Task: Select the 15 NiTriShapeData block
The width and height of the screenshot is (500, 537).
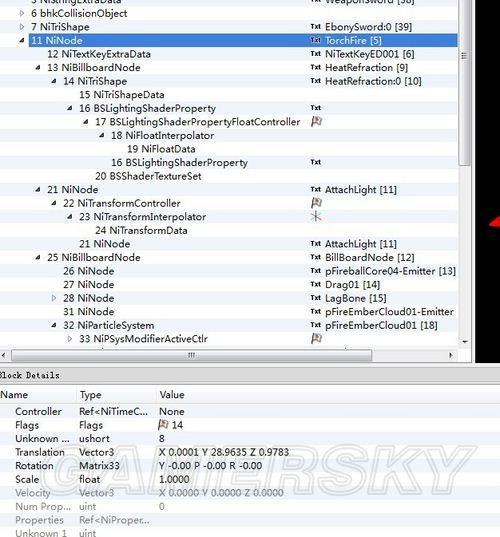Action: [x=122, y=95]
